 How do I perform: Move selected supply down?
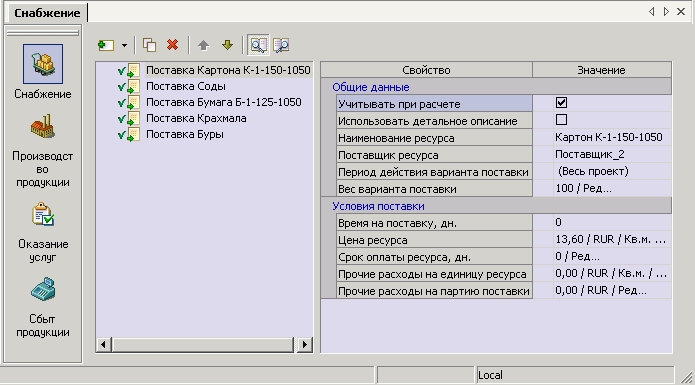(x=227, y=45)
